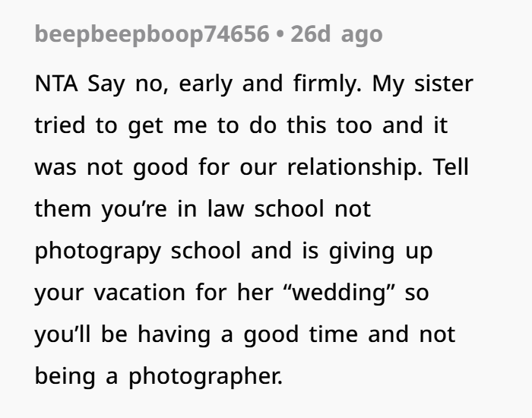This screenshot has height=418, width=532.
Task: Click the "26d ago" comment timestamp
Action: [336, 35]
